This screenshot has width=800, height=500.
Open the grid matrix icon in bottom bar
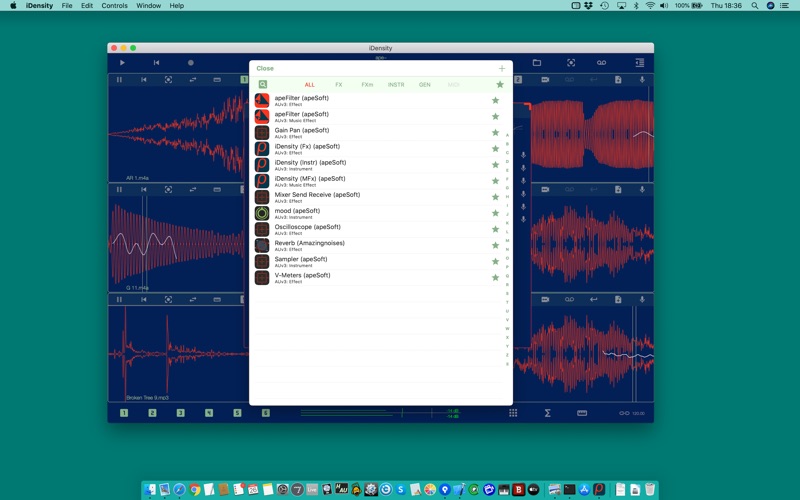pyautogui.click(x=513, y=413)
